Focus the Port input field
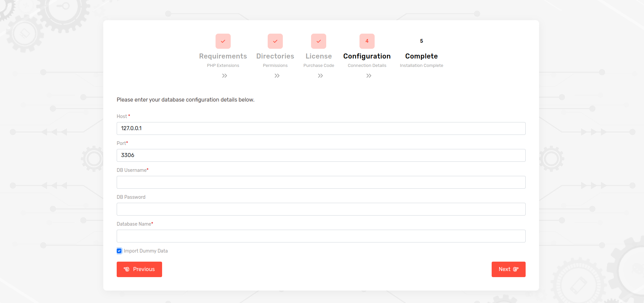The width and height of the screenshot is (644, 303). pos(321,155)
